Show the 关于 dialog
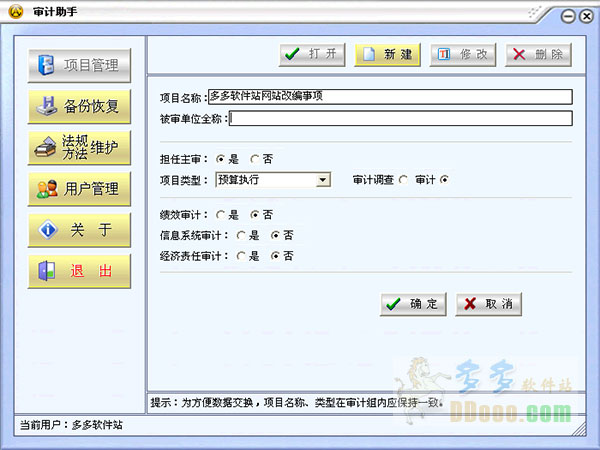Viewport: 600px width, 450px height. click(x=79, y=230)
